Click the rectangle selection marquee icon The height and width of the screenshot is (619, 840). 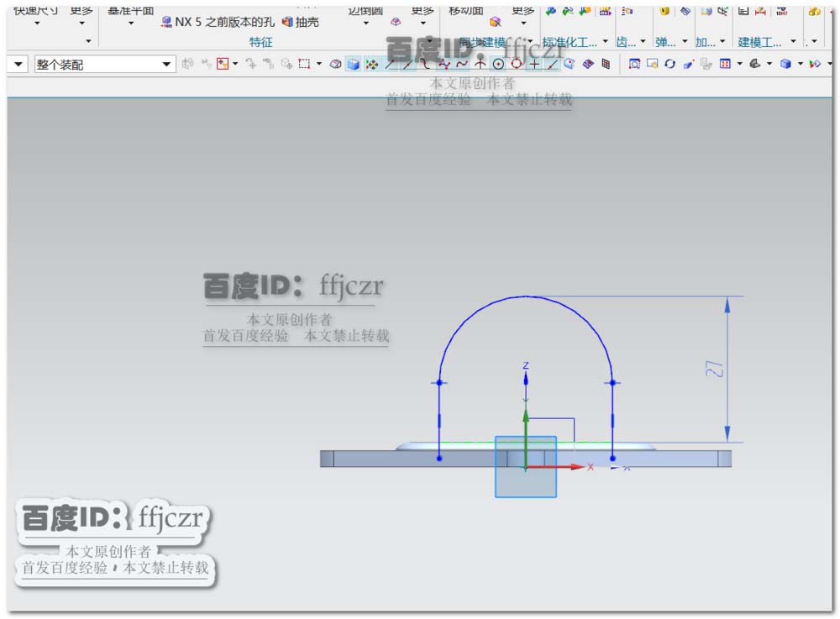coord(304,65)
